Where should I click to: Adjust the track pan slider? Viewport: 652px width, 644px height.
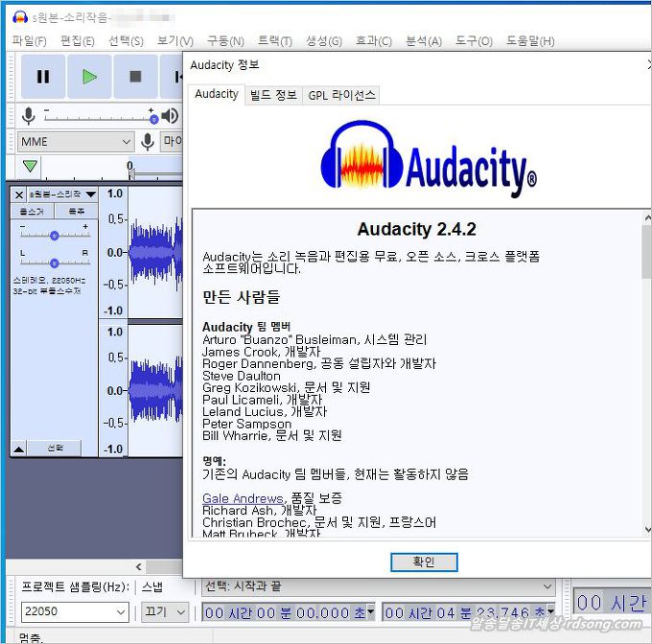(x=55, y=263)
